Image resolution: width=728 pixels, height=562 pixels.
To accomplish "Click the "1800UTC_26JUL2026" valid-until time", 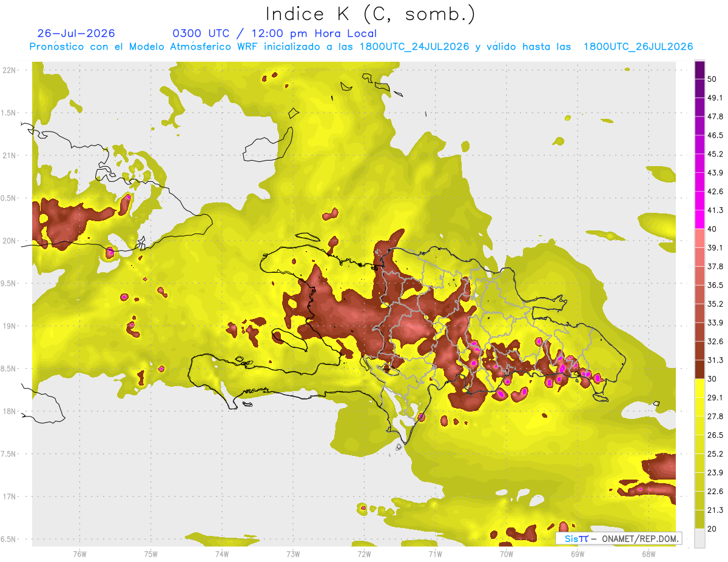I will coord(638,47).
